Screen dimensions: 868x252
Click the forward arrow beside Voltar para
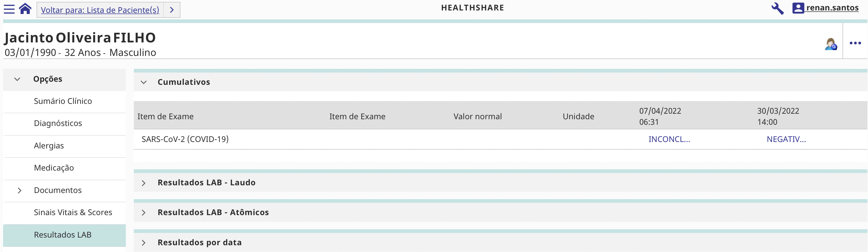(172, 10)
